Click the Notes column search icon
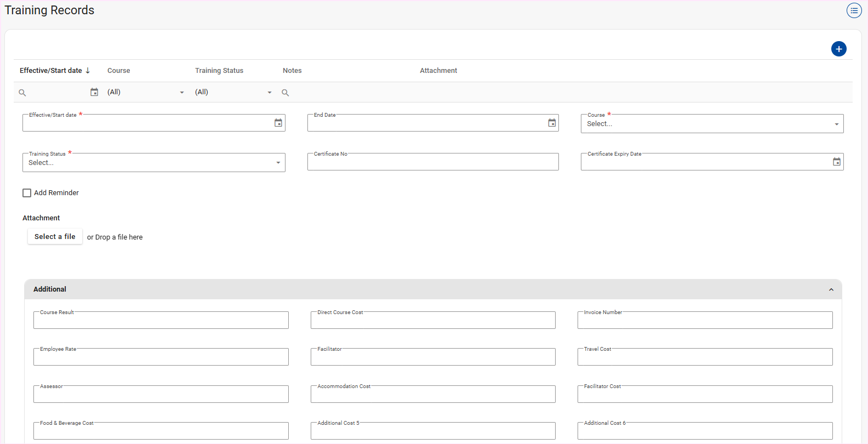Image resolution: width=868 pixels, height=444 pixels. click(285, 93)
